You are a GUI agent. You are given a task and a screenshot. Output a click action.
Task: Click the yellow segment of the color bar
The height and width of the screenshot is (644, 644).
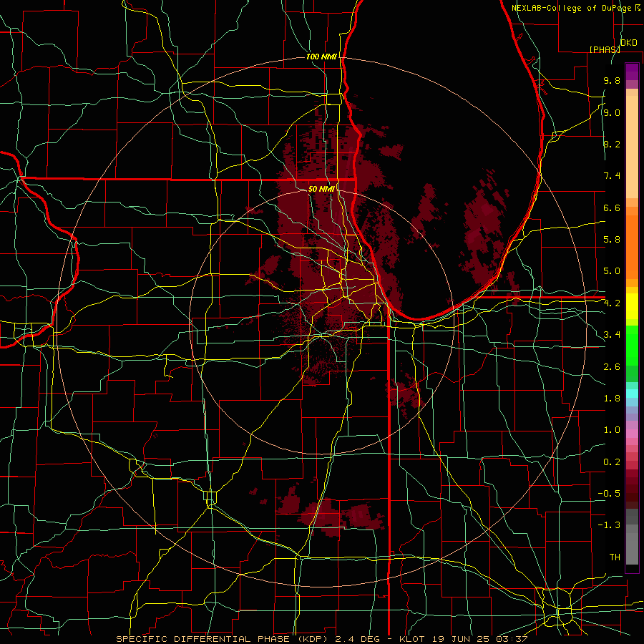(632, 306)
